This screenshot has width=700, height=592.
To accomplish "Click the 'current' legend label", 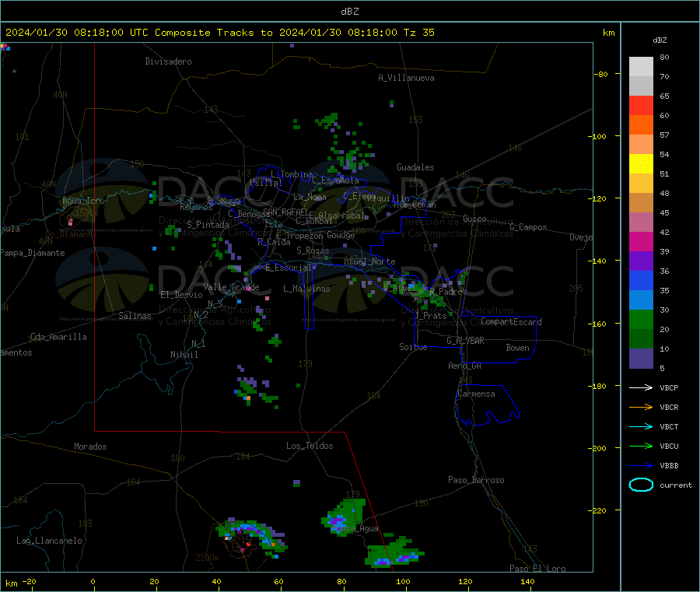I will 676,485.
